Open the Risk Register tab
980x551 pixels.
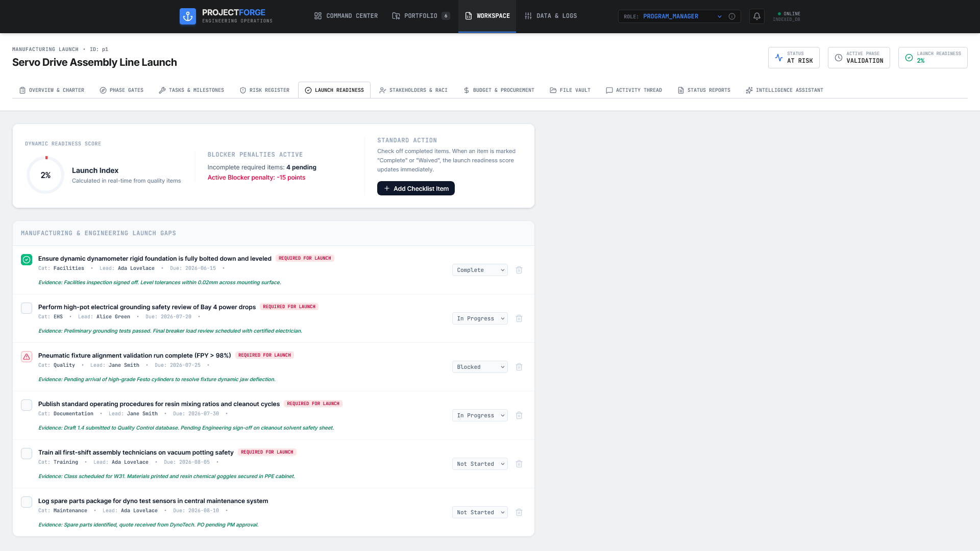coord(264,90)
